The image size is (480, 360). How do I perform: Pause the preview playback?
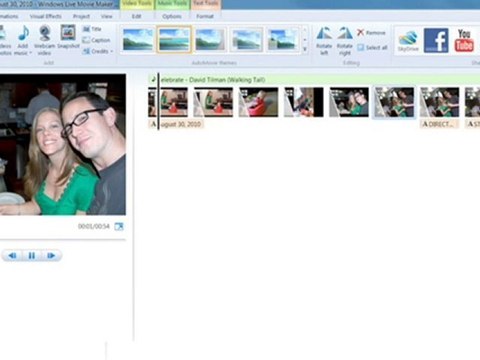(x=32, y=256)
